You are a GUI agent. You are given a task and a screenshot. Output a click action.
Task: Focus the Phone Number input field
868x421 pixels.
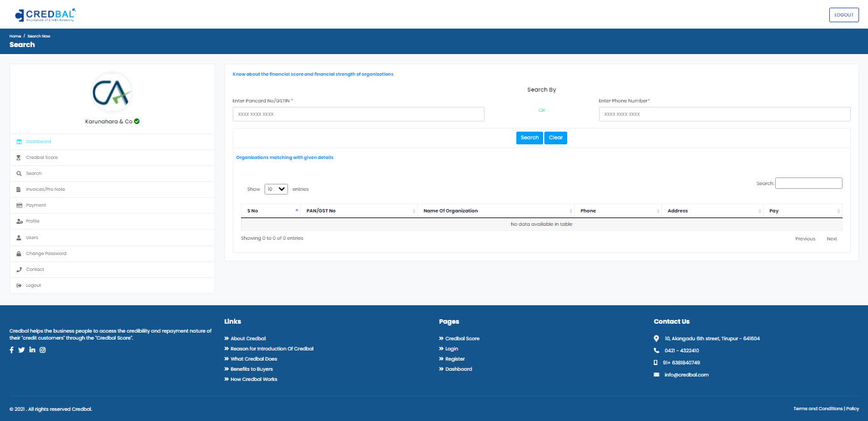pyautogui.click(x=724, y=114)
